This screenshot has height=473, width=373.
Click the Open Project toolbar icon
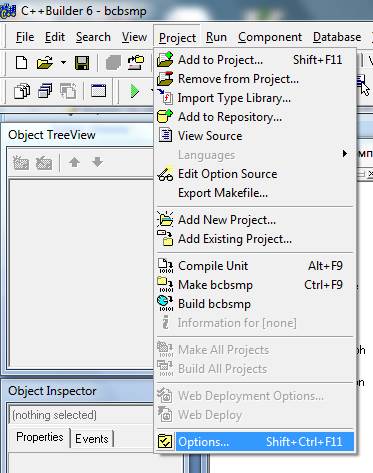pos(136,63)
